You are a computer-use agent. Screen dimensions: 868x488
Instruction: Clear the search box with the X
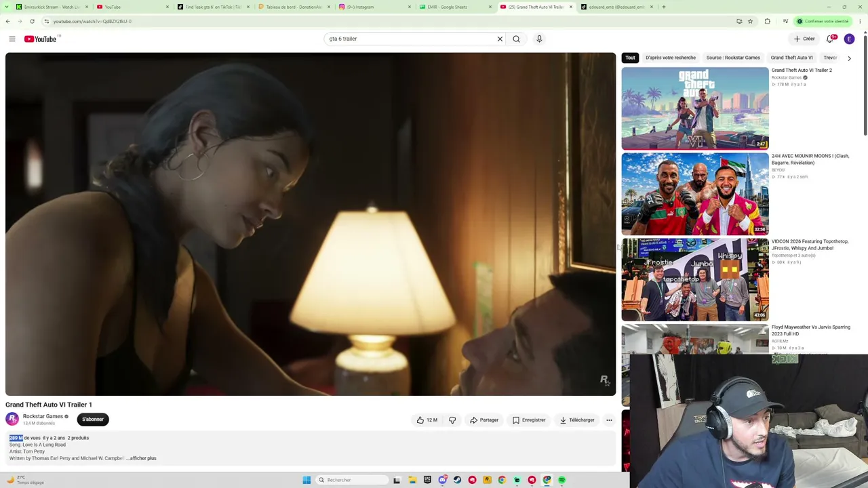pos(500,39)
